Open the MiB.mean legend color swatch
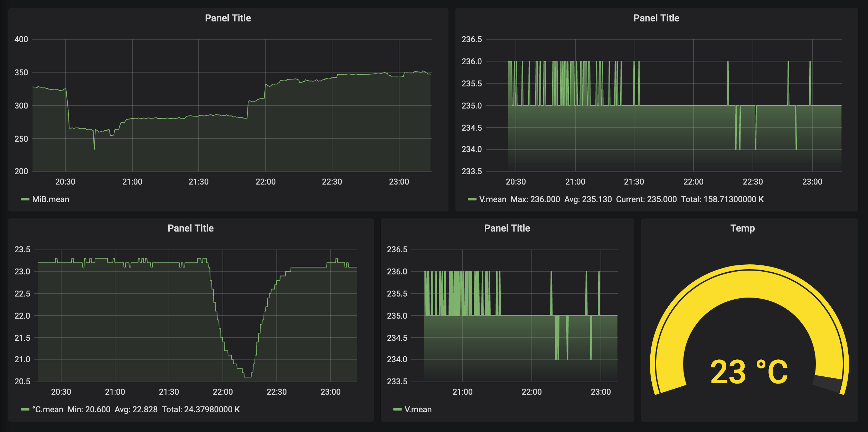 (x=25, y=199)
